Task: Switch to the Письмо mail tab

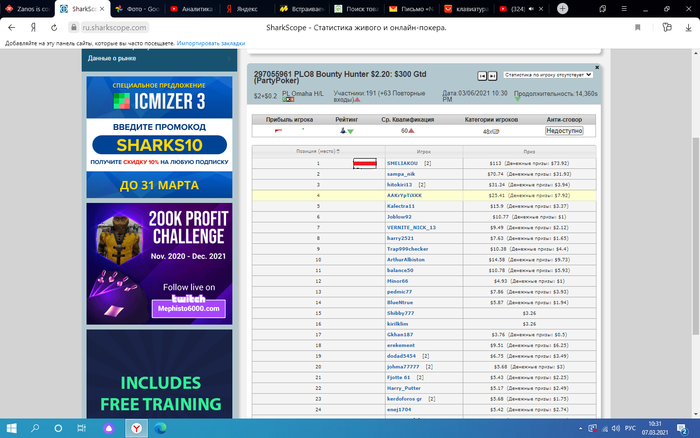Action: pos(411,9)
